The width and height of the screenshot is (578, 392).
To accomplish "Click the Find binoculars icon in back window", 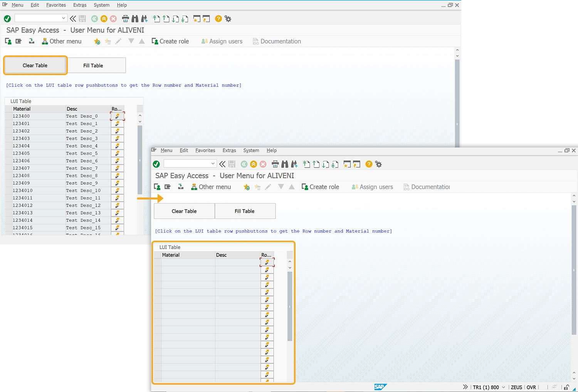I will (135, 18).
